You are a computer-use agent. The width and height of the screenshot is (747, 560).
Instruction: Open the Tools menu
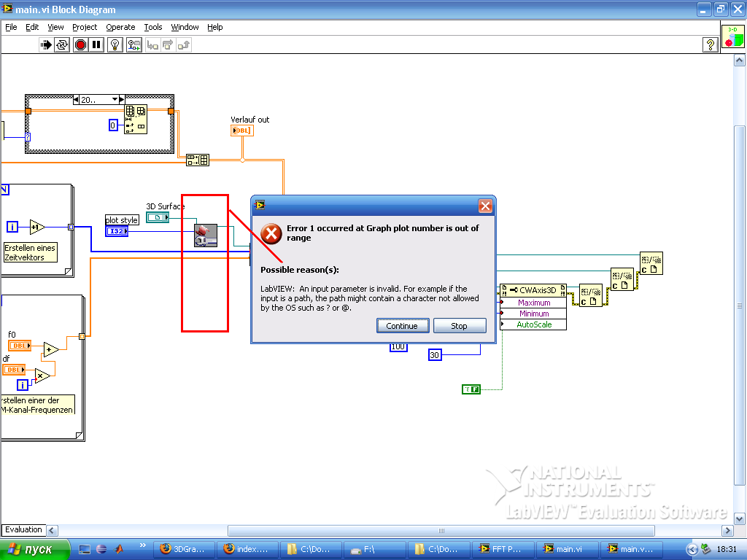153,27
